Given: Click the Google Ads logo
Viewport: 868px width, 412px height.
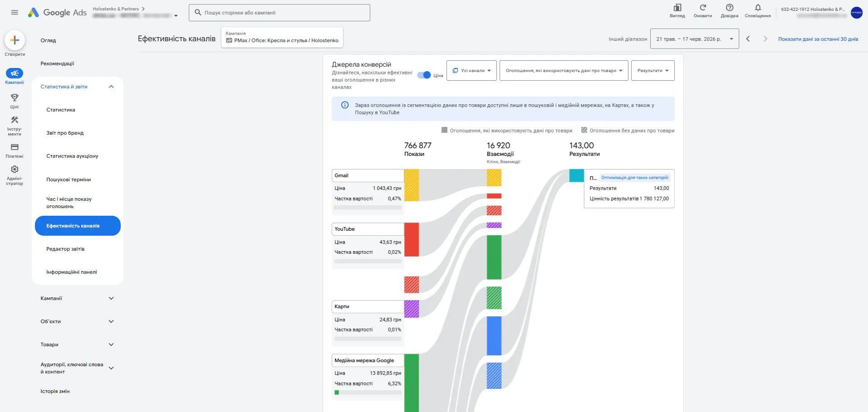Looking at the screenshot, I should click(57, 13).
